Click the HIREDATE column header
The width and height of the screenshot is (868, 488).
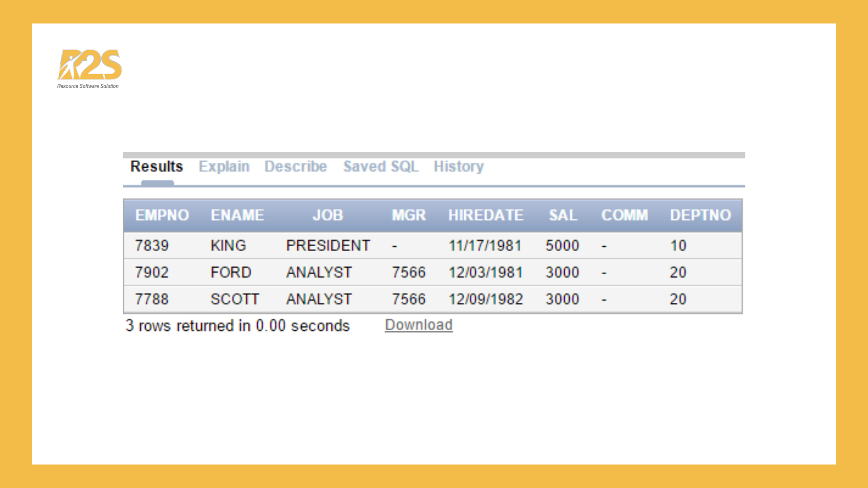pos(486,215)
